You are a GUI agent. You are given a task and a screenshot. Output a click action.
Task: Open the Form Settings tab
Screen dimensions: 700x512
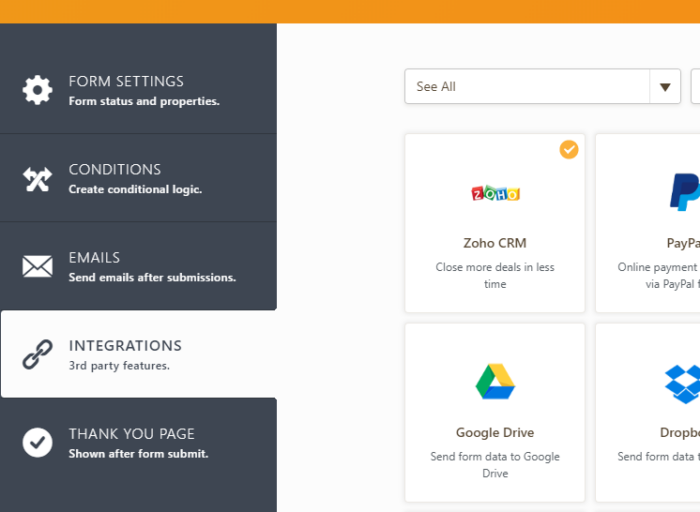pyautogui.click(x=138, y=90)
